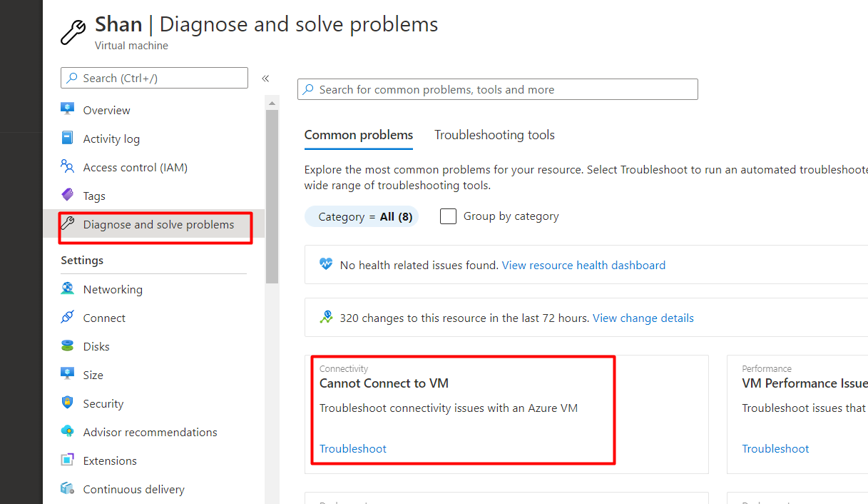Open the Security shield icon

click(68, 403)
